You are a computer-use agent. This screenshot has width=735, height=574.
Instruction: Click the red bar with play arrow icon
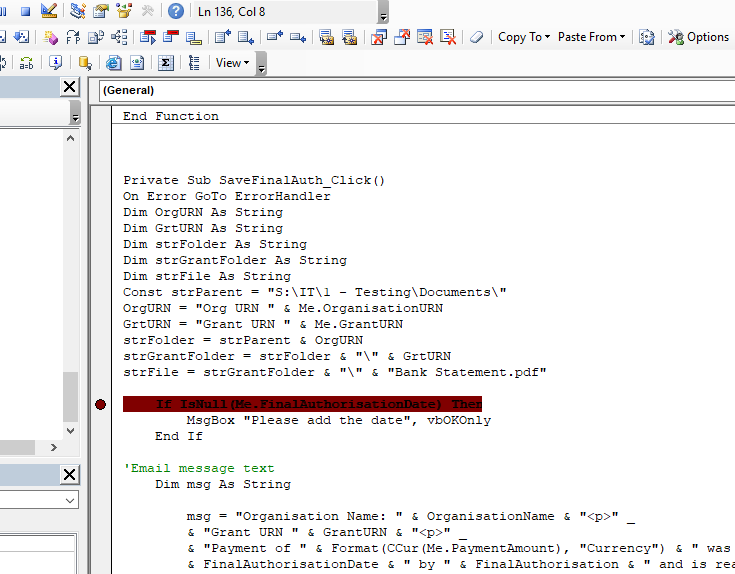pos(148,37)
